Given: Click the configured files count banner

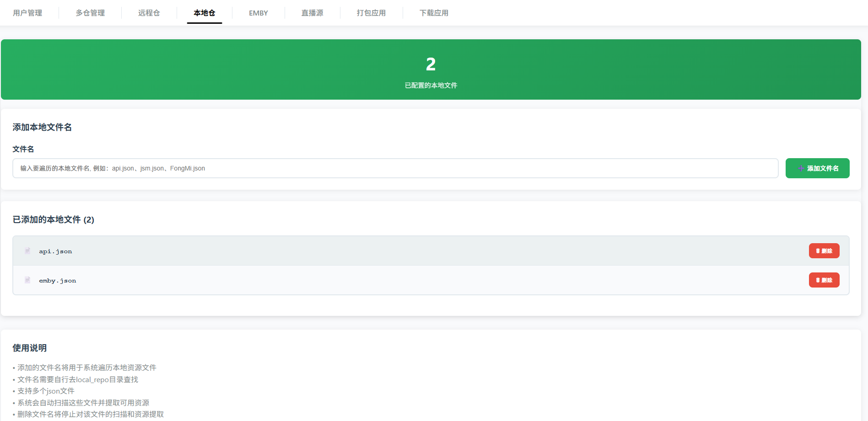Looking at the screenshot, I should 431,69.
